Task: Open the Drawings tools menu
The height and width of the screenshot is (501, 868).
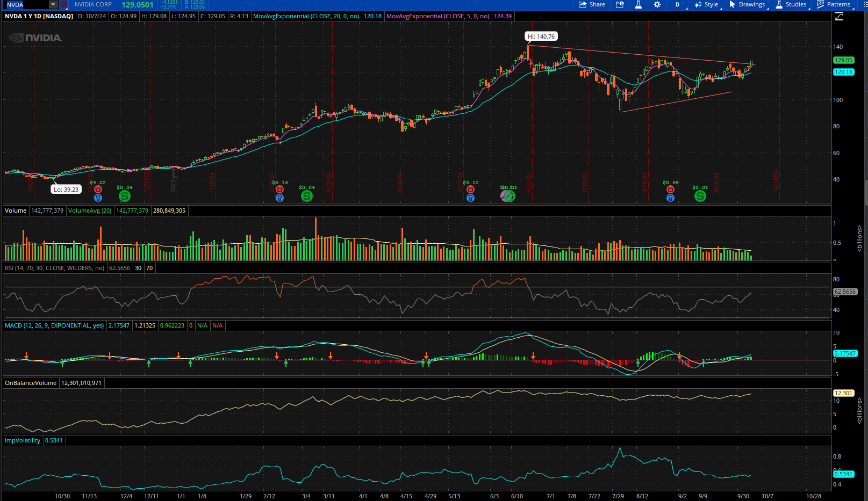Action: [x=747, y=4]
